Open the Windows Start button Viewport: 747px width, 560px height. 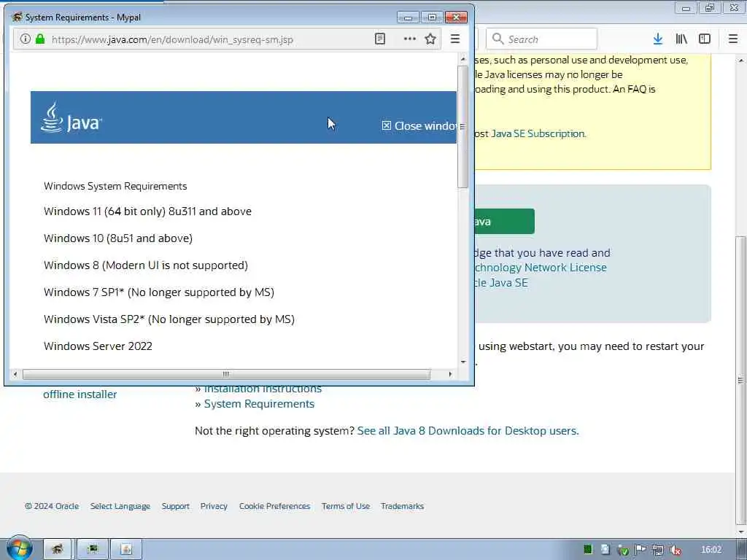coord(19,548)
